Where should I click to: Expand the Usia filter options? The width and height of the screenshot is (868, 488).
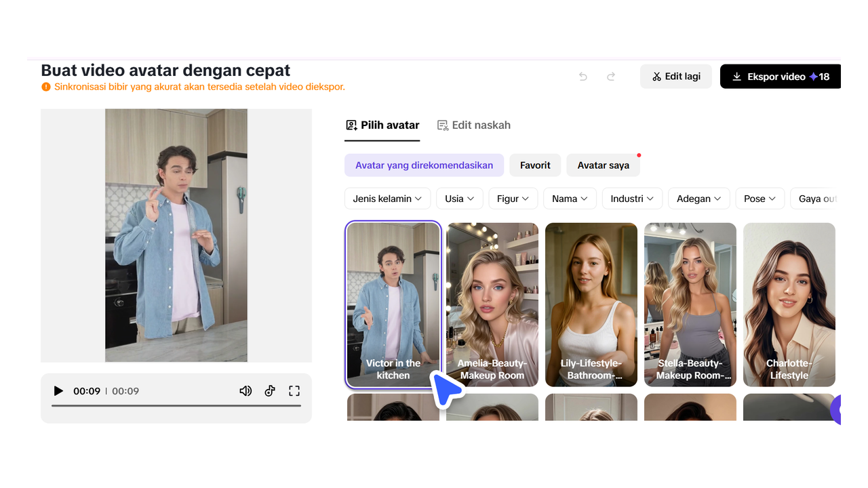(x=459, y=198)
